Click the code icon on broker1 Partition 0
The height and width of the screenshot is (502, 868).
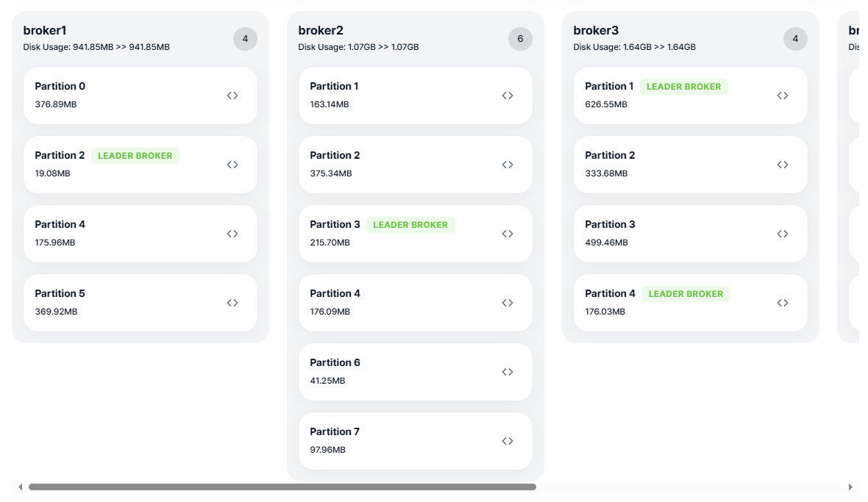pos(232,96)
